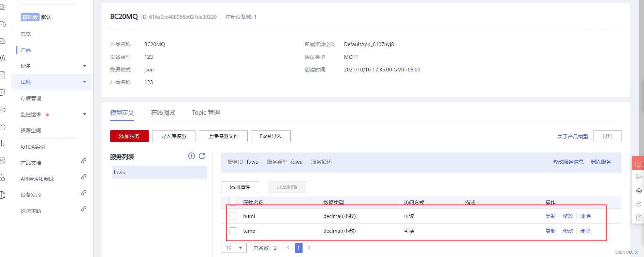The height and width of the screenshot is (257, 644).
Task: Click the IP icon in the left icon strip
Action: coord(2,160)
